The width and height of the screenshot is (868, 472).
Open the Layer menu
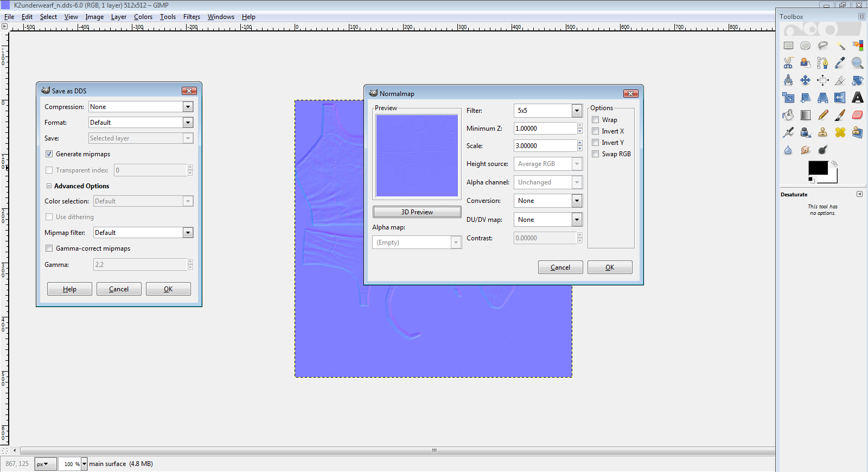point(119,17)
